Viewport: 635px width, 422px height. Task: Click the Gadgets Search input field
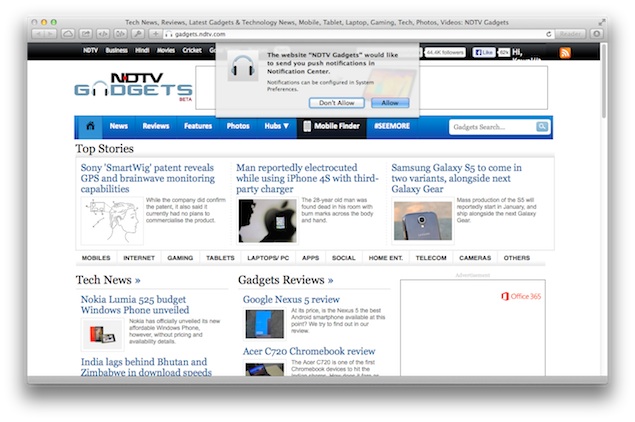click(492, 127)
